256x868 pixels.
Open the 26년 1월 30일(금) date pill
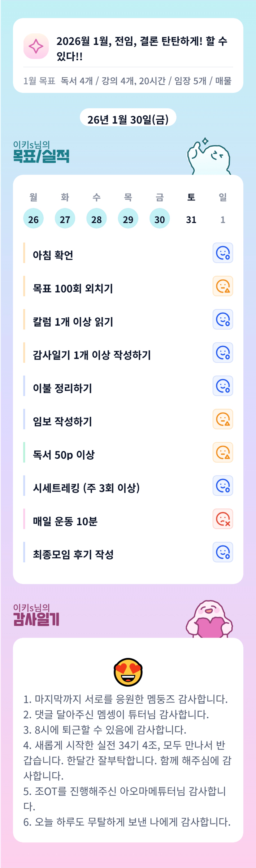coord(128,119)
